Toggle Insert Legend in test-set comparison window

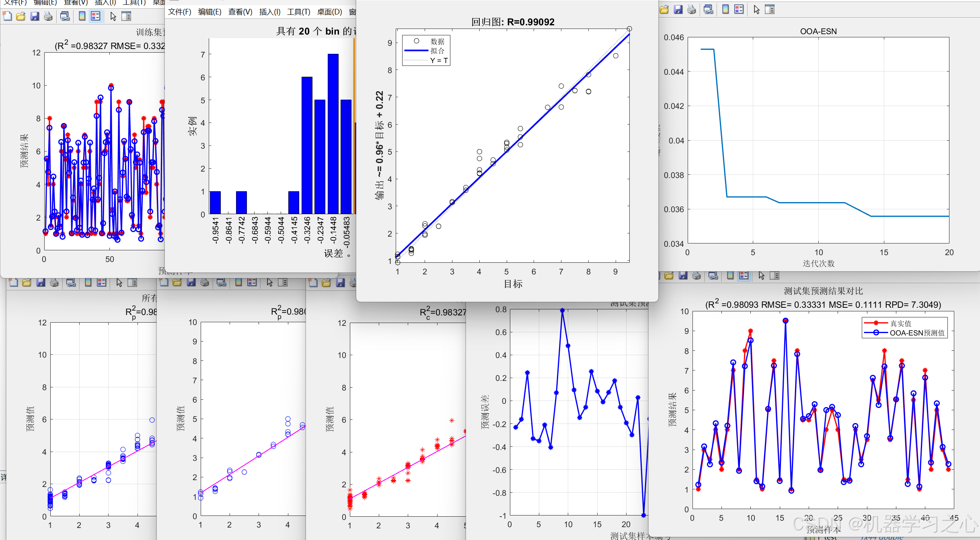coord(744,276)
